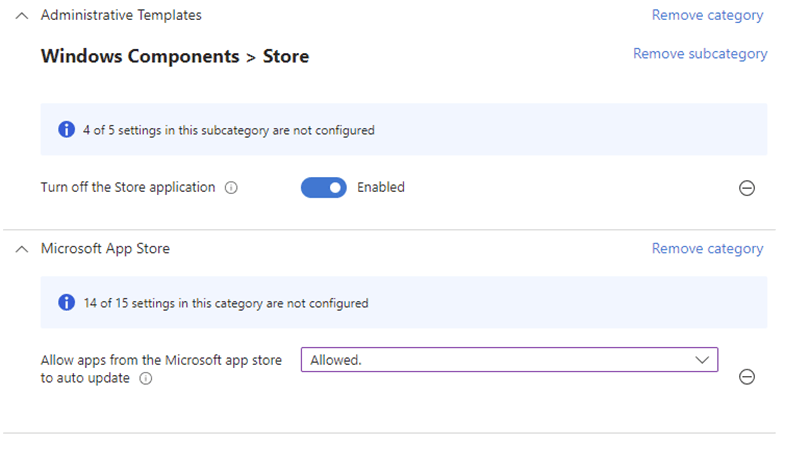Remove the auto update setting with minus icon
809x469 pixels.
[747, 377]
